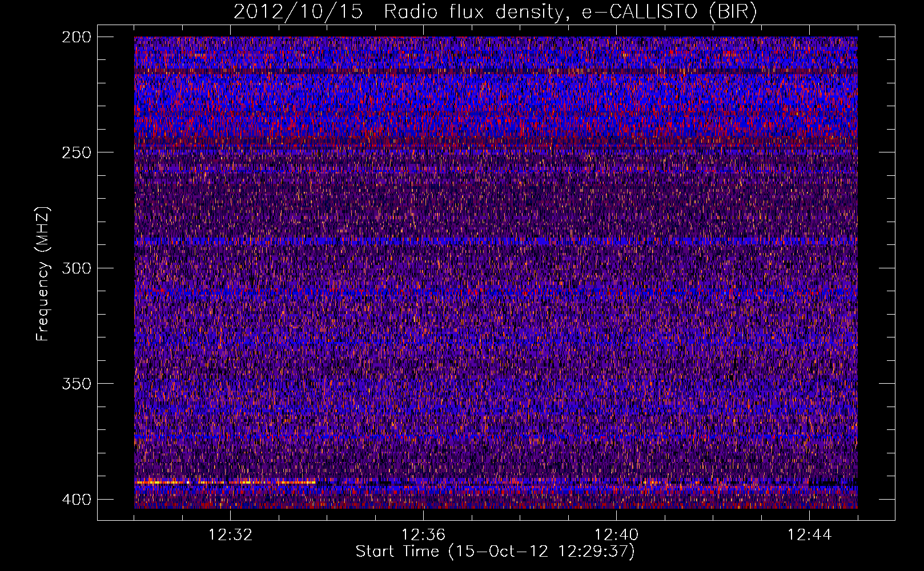Click the 12:32 time tick label
The image size is (924, 571).
[x=230, y=535]
